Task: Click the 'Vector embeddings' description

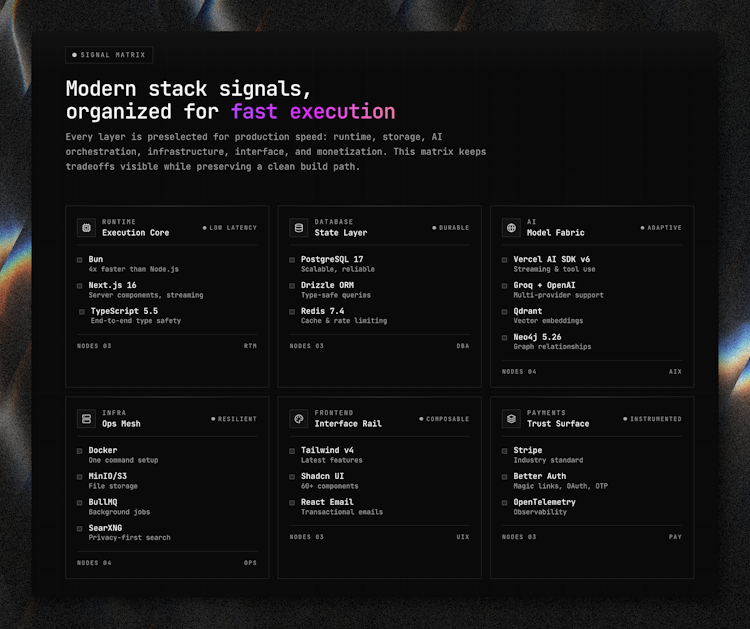Action: 548,321
